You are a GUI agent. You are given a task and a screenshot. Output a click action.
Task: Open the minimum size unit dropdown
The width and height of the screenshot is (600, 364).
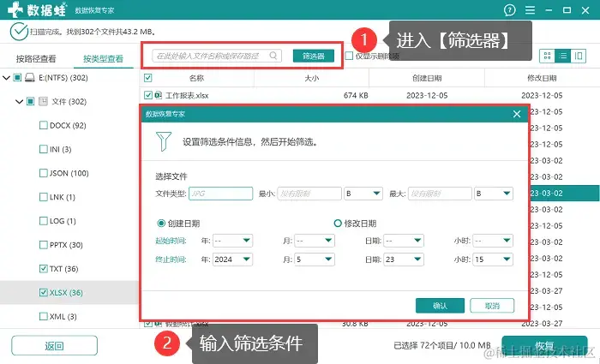click(363, 194)
